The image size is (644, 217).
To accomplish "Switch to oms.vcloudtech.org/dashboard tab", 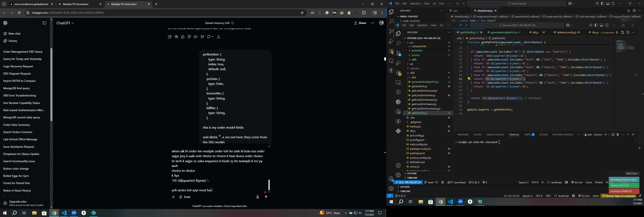I will tap(32, 4).
